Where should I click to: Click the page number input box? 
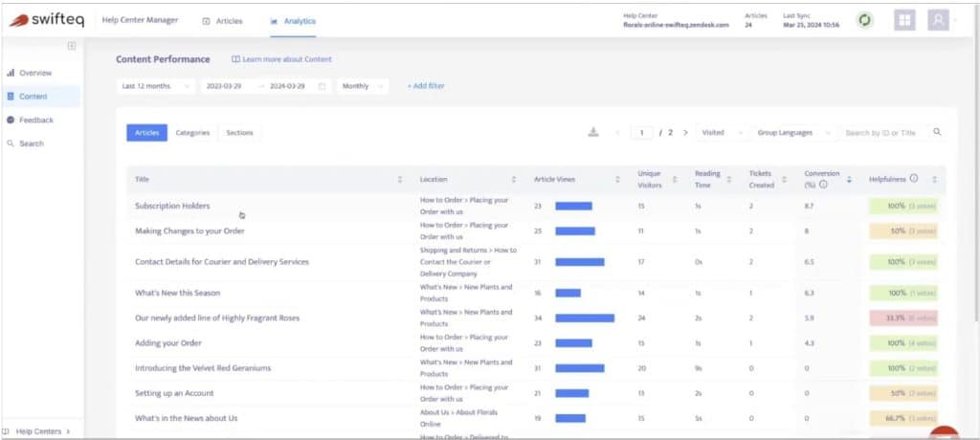[642, 133]
